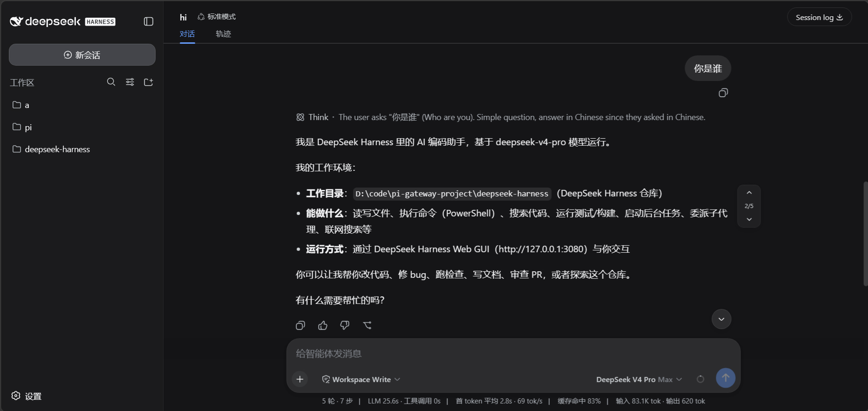
Task: Jump to the next message with down chevron
Action: [x=749, y=219]
